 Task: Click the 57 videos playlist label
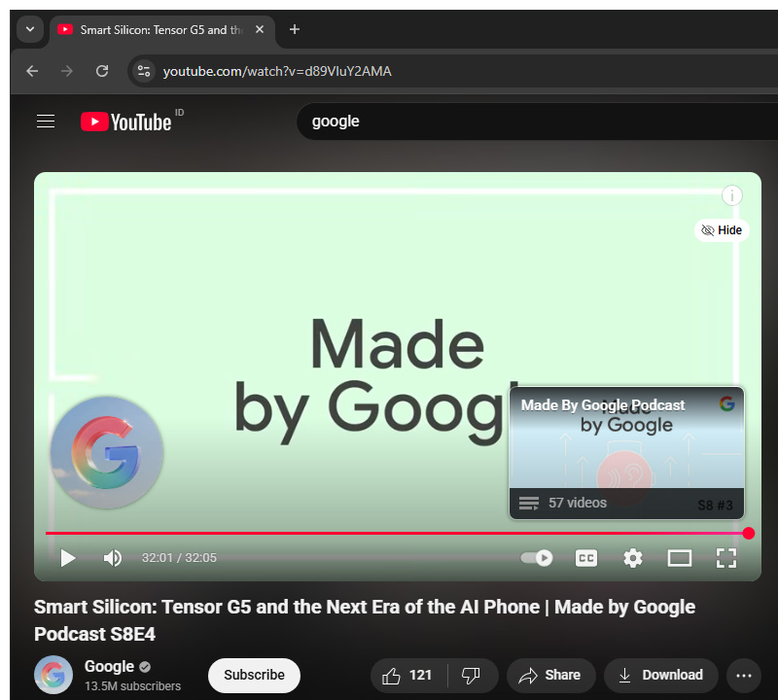pos(578,503)
